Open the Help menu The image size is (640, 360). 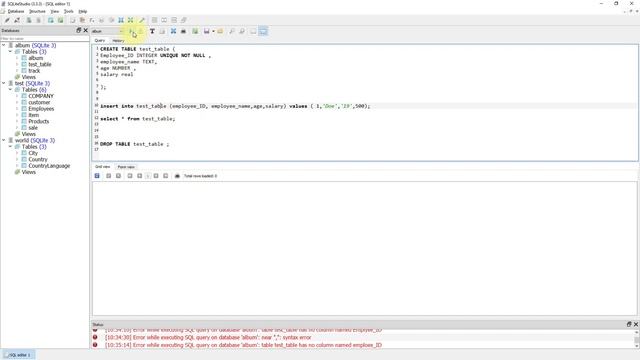click(83, 11)
